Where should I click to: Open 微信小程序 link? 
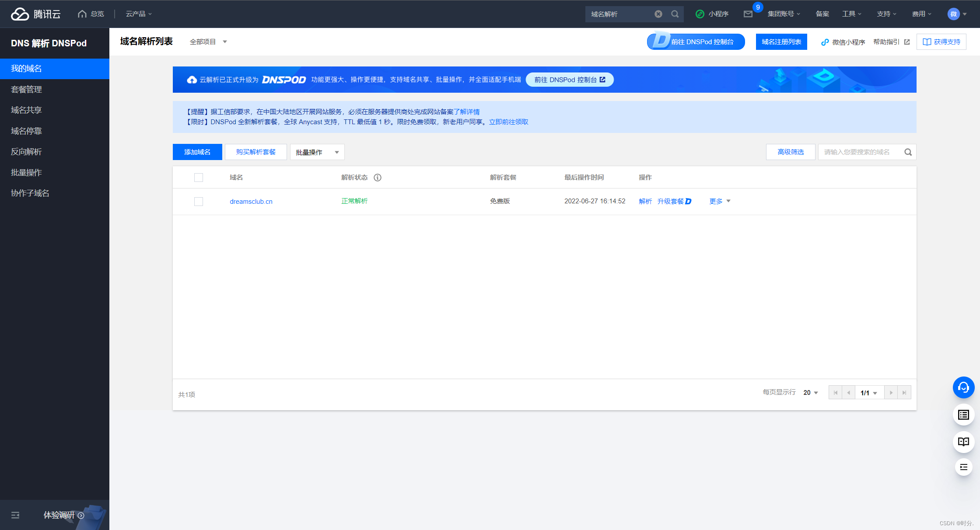click(x=843, y=42)
